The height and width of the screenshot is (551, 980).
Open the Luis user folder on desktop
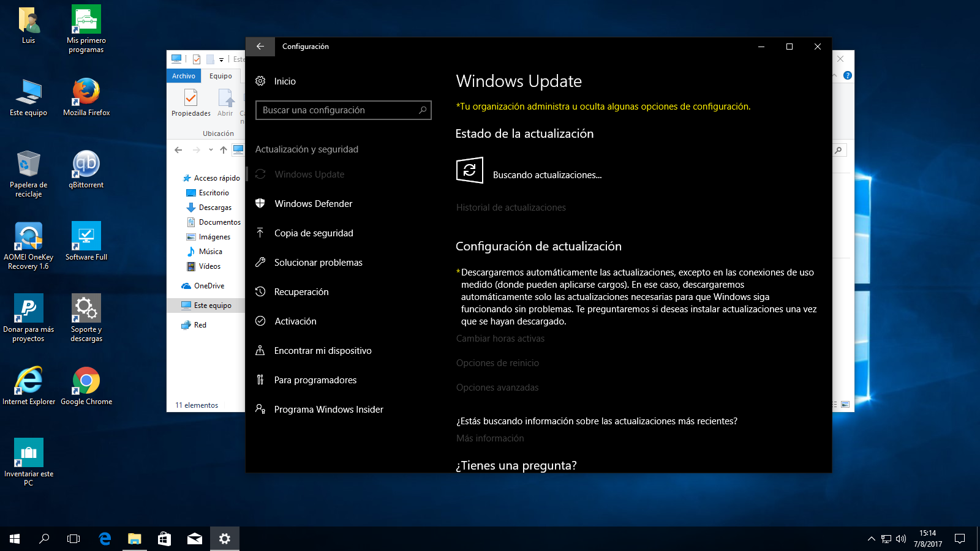[28, 25]
